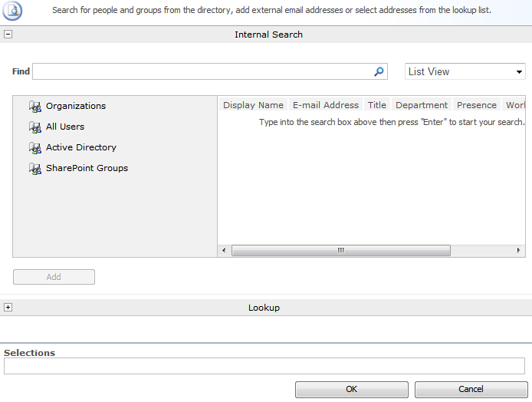Image resolution: width=532 pixels, height=402 pixels.
Task: Click the Active Directory group icon
Action: coord(34,148)
